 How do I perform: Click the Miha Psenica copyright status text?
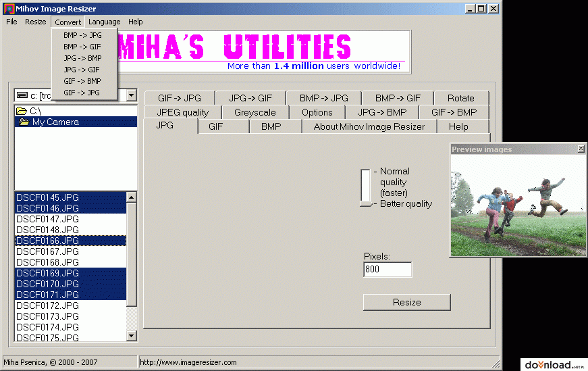click(x=51, y=362)
